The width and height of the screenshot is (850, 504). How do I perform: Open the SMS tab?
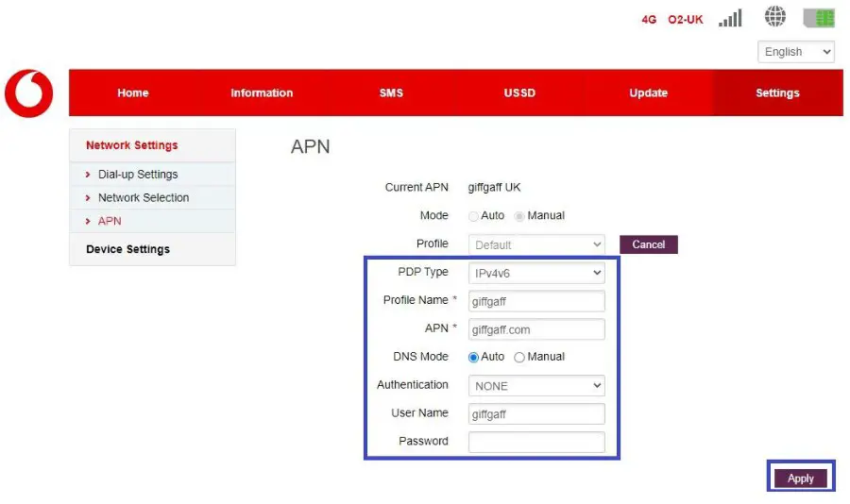[x=391, y=93]
